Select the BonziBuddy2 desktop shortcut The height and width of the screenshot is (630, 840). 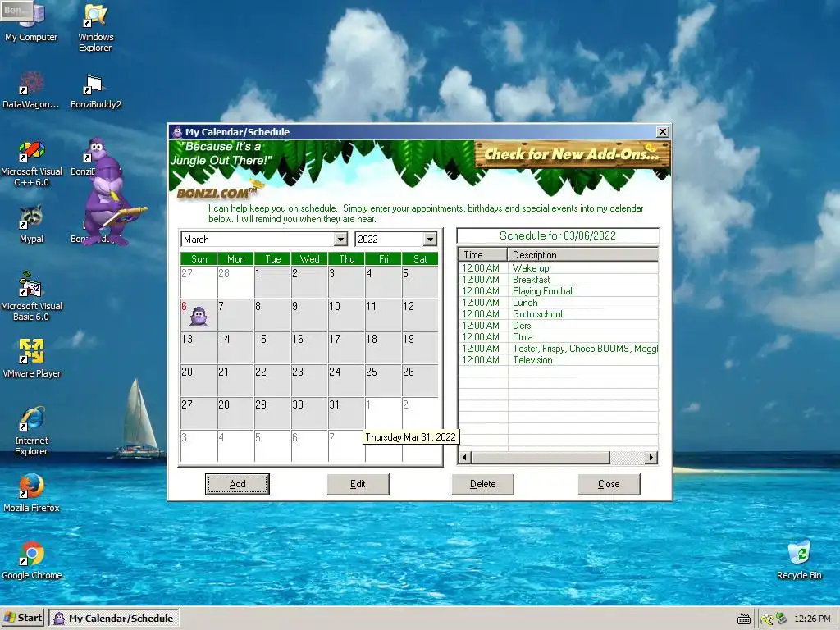click(95, 89)
